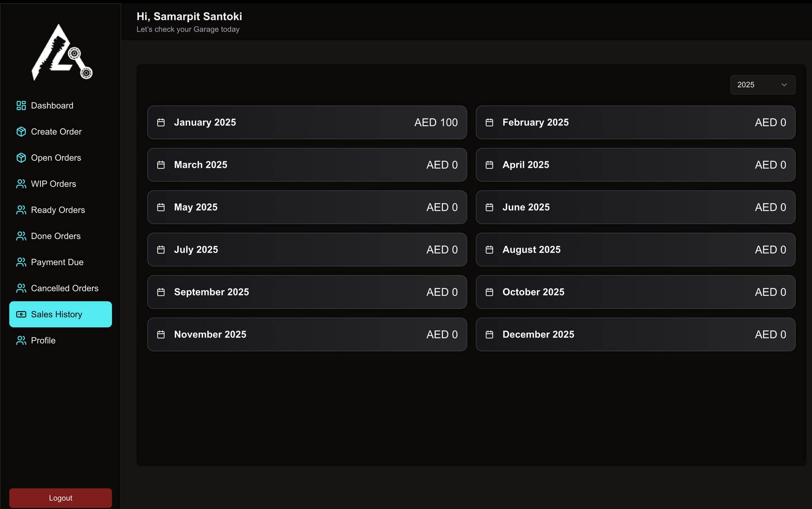Open the Ready Orders menu item
Screen dimensions: 812x509
point(57,210)
